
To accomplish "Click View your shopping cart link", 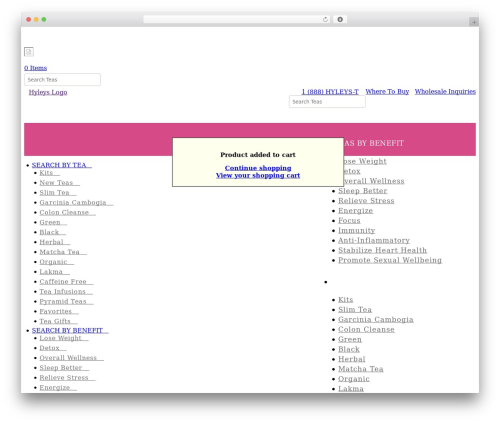I will pyautogui.click(x=258, y=175).
